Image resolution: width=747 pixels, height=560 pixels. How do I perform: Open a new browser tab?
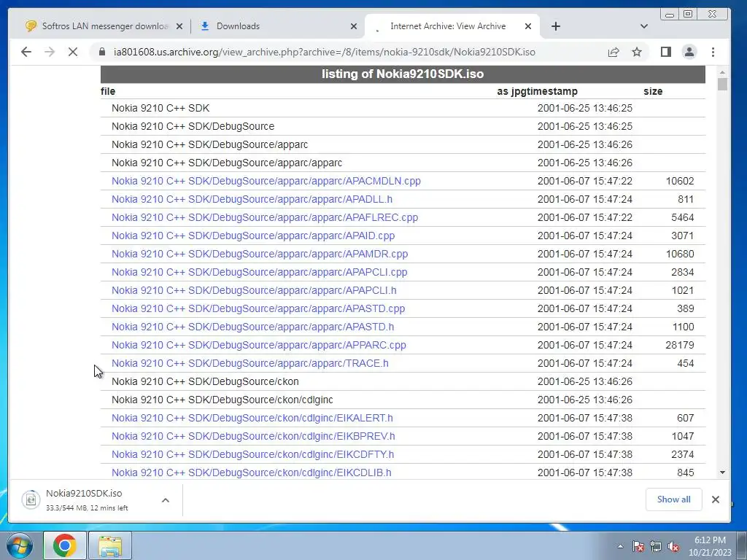tap(555, 26)
